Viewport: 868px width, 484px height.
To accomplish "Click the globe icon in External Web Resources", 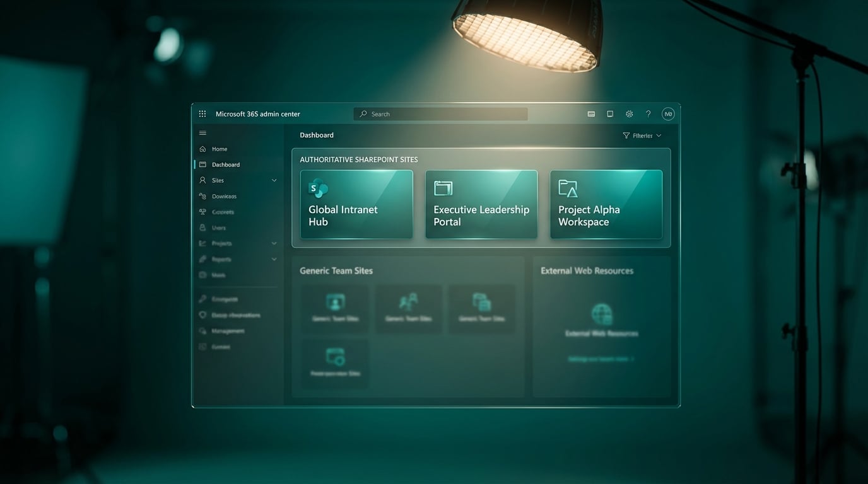I will [602, 314].
